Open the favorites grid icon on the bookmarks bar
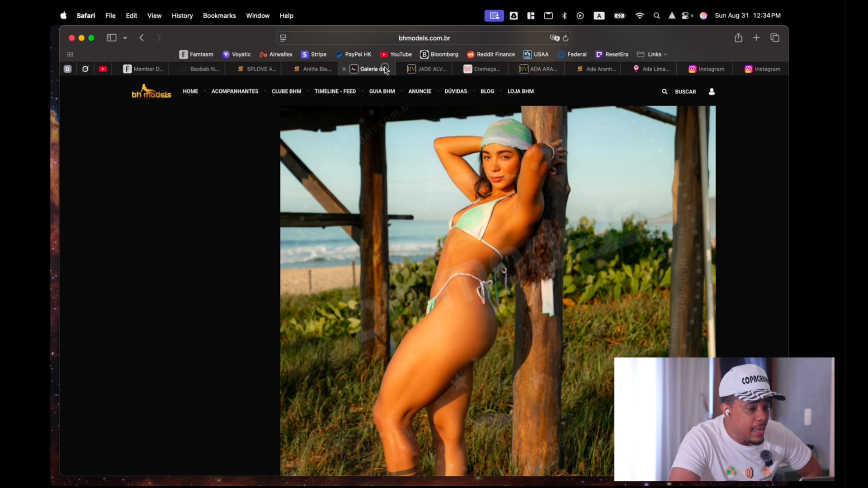 pos(70,54)
